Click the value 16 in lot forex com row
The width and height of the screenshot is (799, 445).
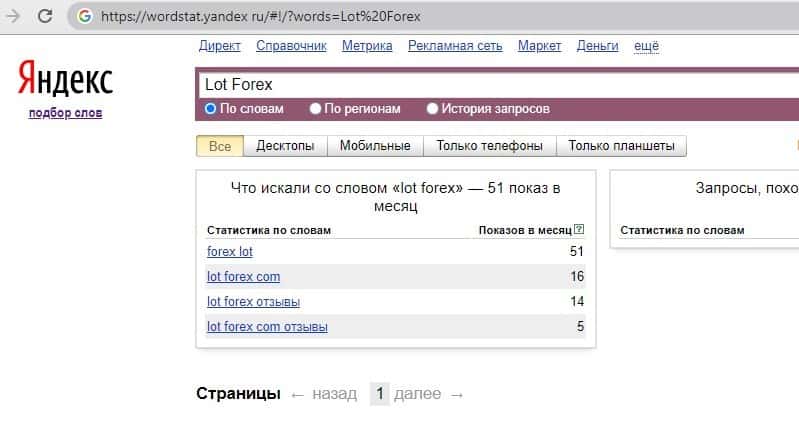[577, 277]
